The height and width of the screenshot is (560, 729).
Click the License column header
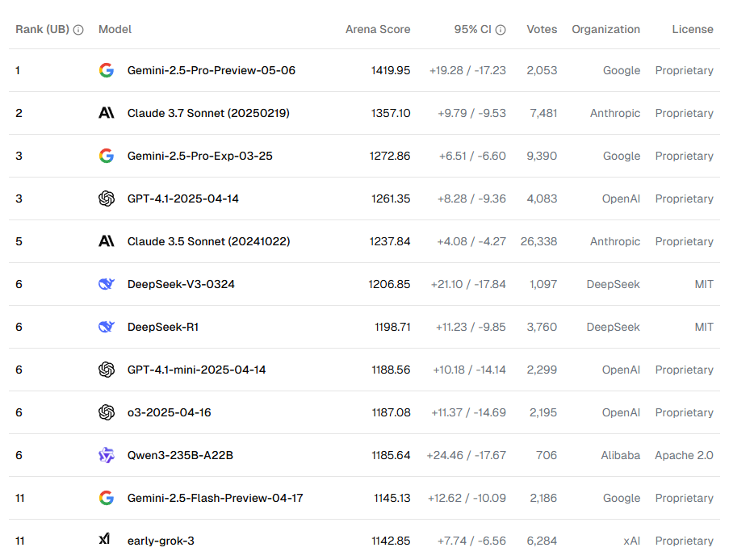coord(692,29)
